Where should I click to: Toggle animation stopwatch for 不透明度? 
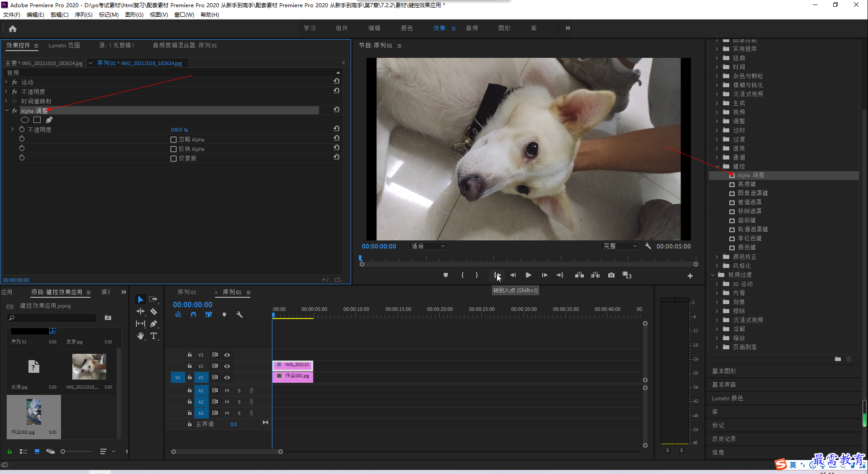pyautogui.click(x=22, y=130)
